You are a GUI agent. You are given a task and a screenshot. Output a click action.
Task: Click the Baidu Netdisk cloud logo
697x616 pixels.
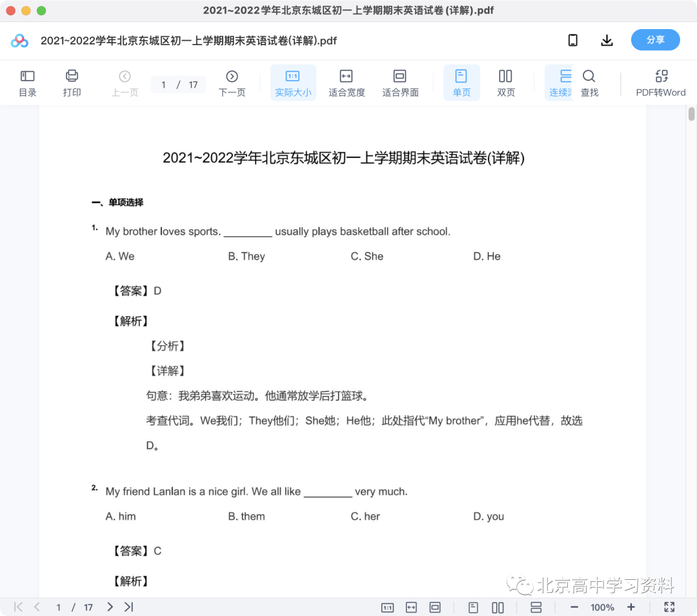click(19, 41)
